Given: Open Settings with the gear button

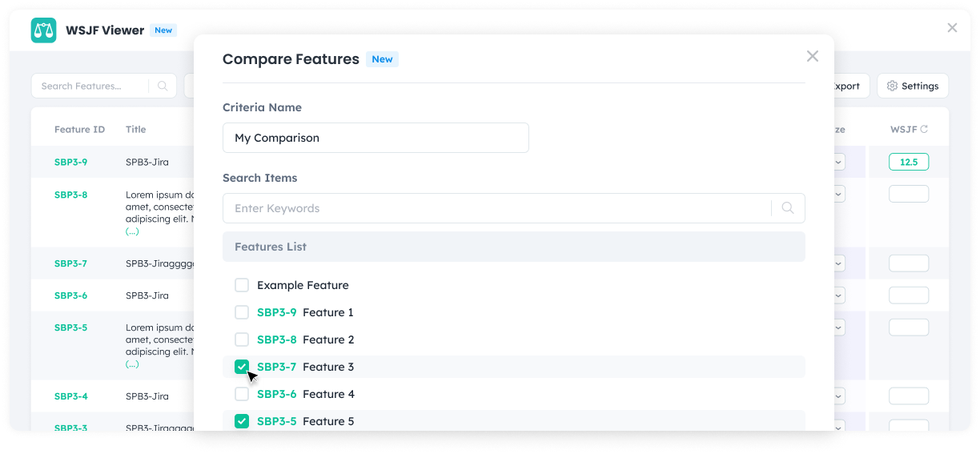Looking at the screenshot, I should tap(913, 86).
